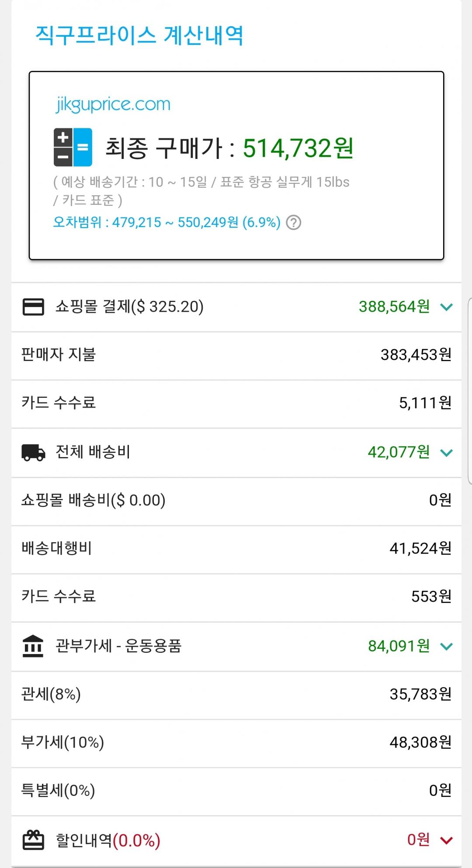This screenshot has height=868, width=472.
Task: Click the final price 514,732원
Action: 298,148
